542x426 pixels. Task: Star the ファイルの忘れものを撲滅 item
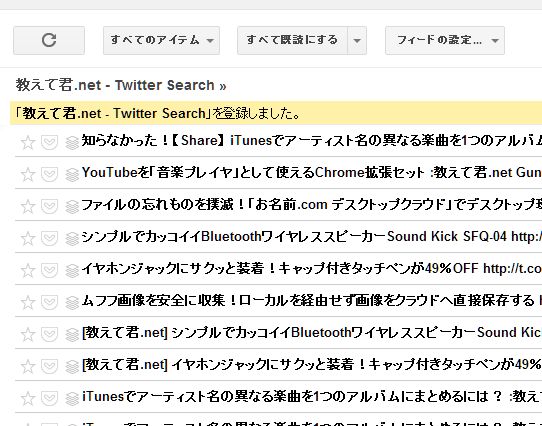[x=28, y=206]
